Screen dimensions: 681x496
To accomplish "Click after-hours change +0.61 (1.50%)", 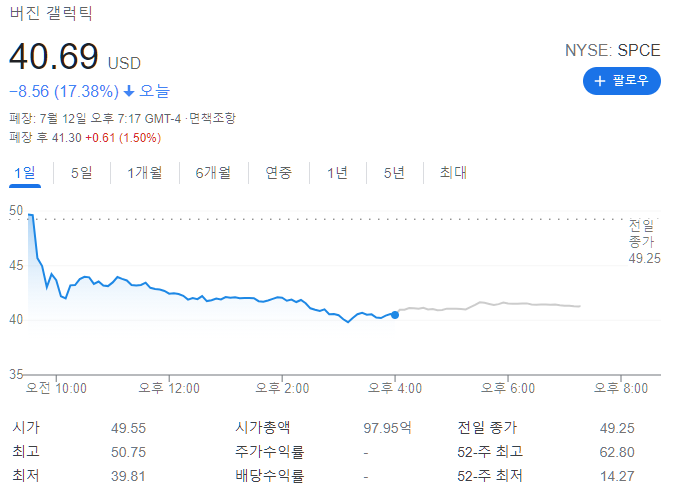I will point(123,138).
